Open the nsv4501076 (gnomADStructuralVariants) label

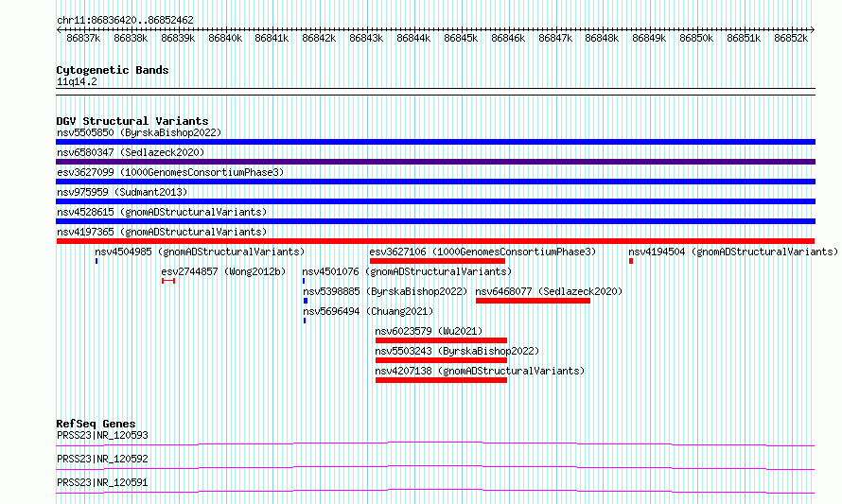(407, 271)
